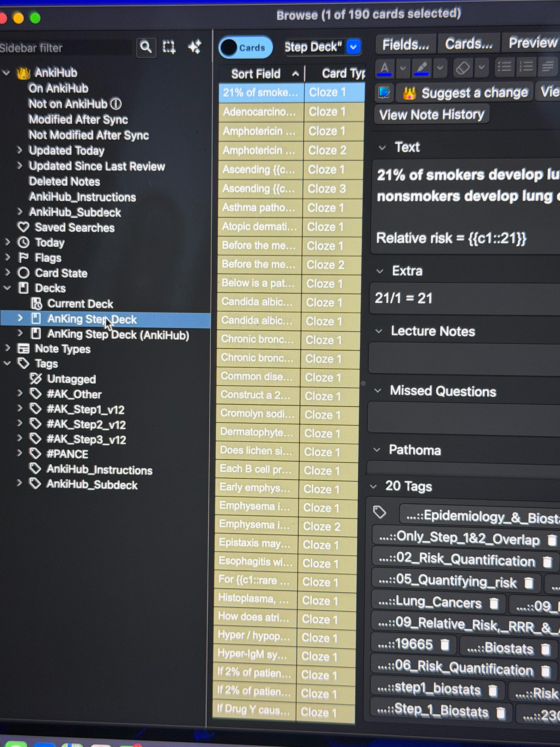Screen dimensions: 560x747
Task: Select Modified After Sync filter
Action: click(78, 119)
